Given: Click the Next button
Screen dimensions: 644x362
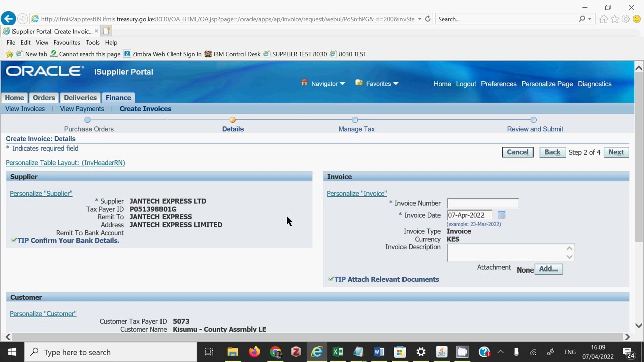Looking at the screenshot, I should (616, 152).
